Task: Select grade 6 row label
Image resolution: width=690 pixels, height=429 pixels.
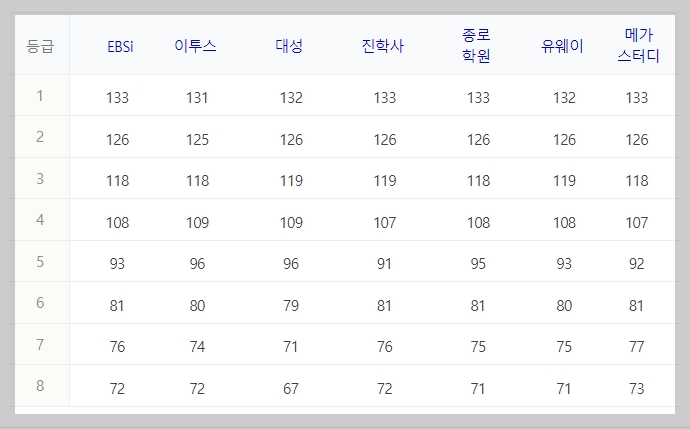Action: tap(40, 303)
